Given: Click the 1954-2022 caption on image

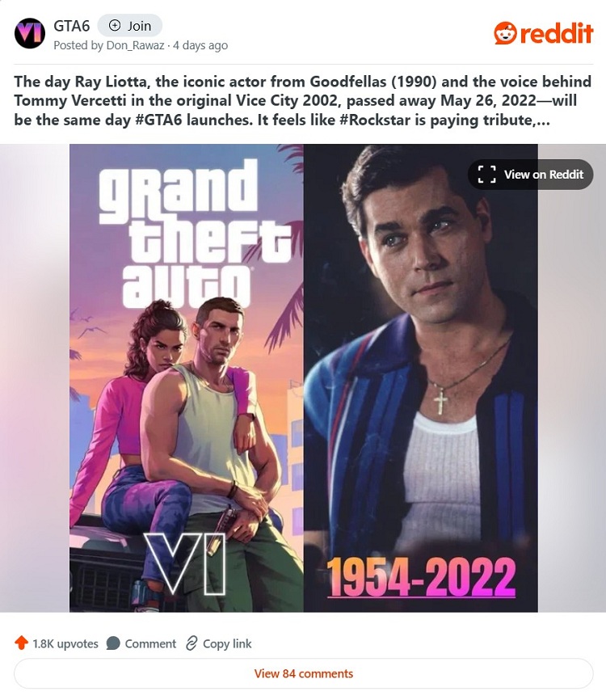Looking at the screenshot, I should (422, 577).
